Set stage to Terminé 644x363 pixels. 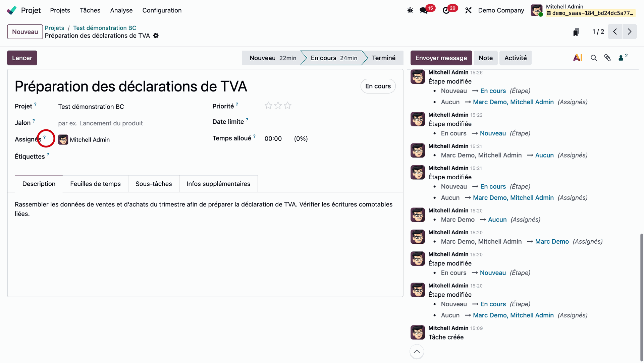point(383,58)
